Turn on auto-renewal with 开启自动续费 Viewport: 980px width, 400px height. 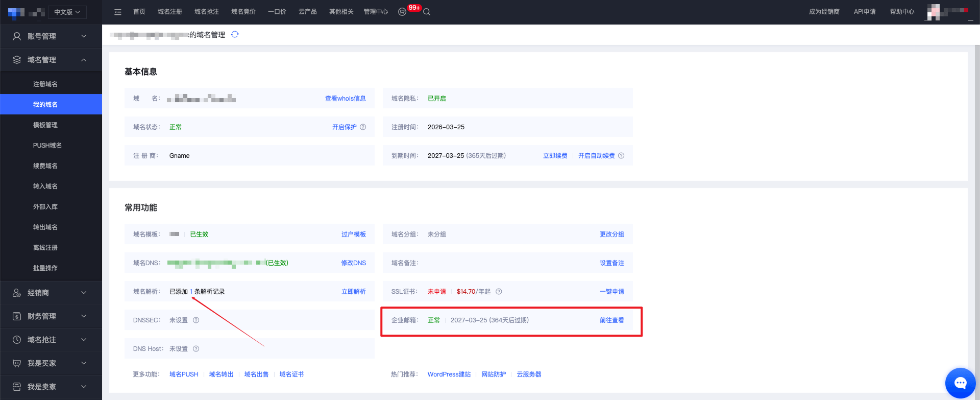[596, 156]
